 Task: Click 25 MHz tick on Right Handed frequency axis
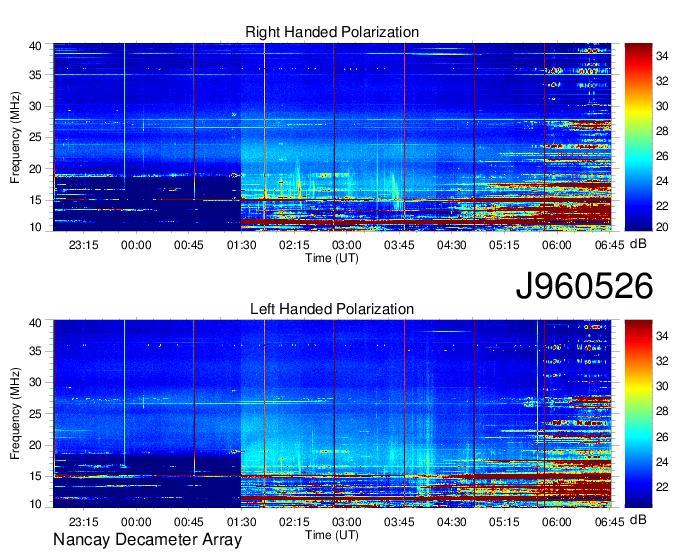[x=36, y=137]
